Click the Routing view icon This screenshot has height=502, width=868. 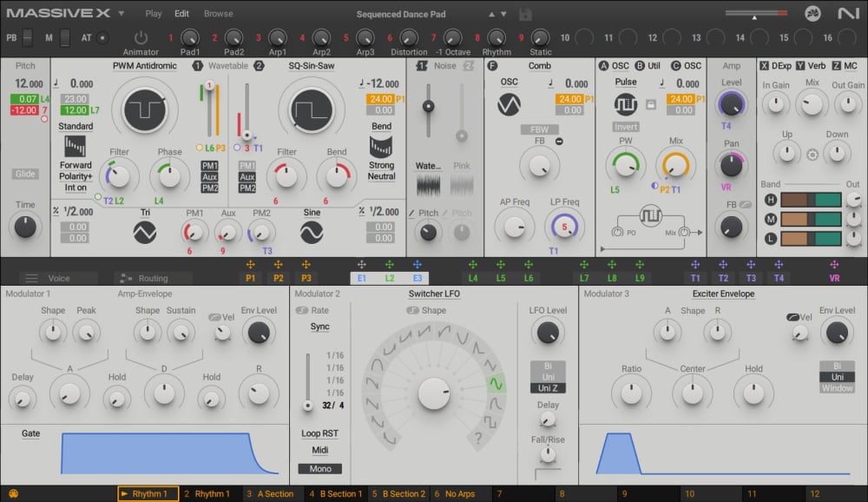pyautogui.click(x=126, y=278)
